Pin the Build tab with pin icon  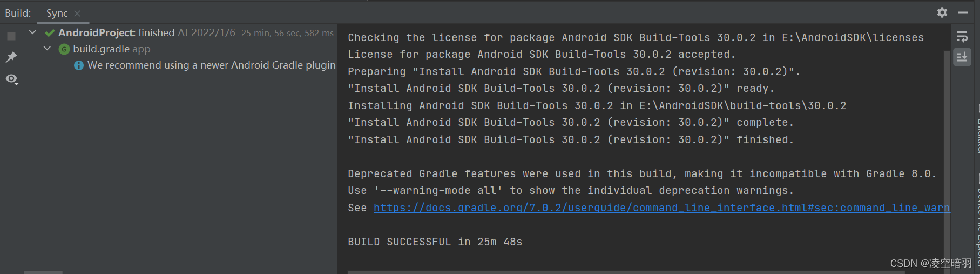click(11, 57)
